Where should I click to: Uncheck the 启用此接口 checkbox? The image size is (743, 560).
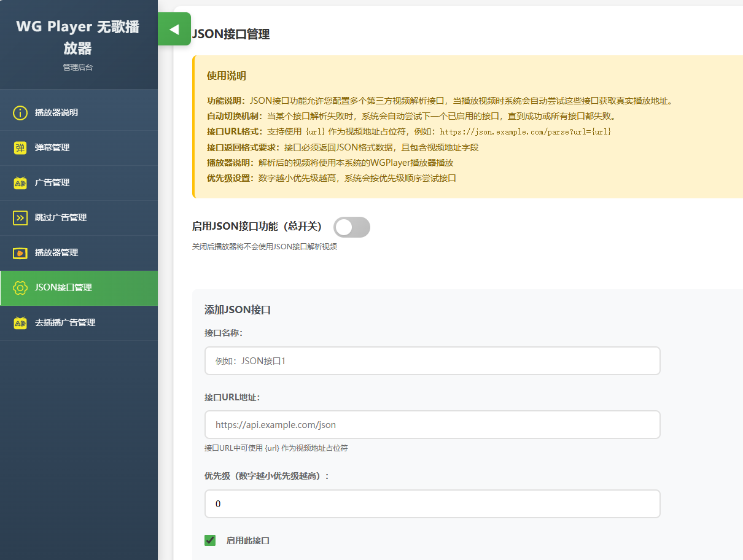pyautogui.click(x=210, y=540)
